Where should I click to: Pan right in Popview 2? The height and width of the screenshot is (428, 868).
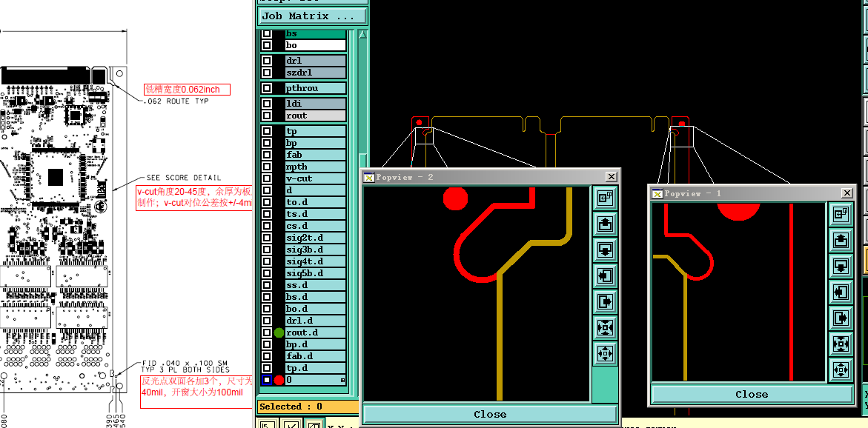point(605,301)
